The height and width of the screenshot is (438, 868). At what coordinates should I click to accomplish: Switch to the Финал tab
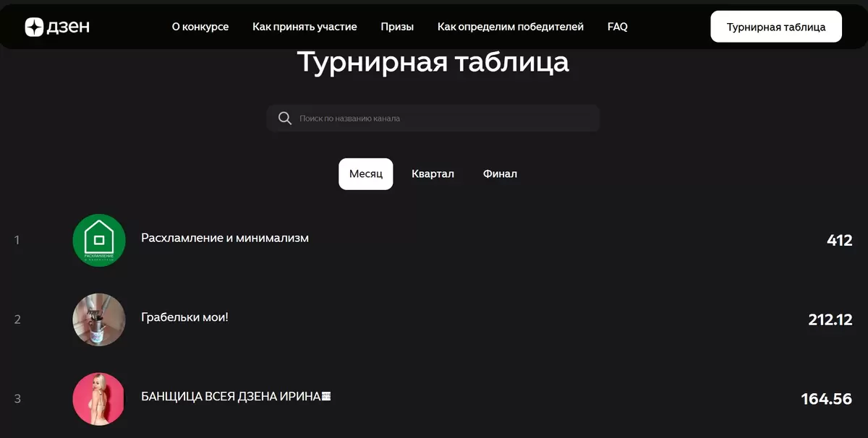pos(500,174)
